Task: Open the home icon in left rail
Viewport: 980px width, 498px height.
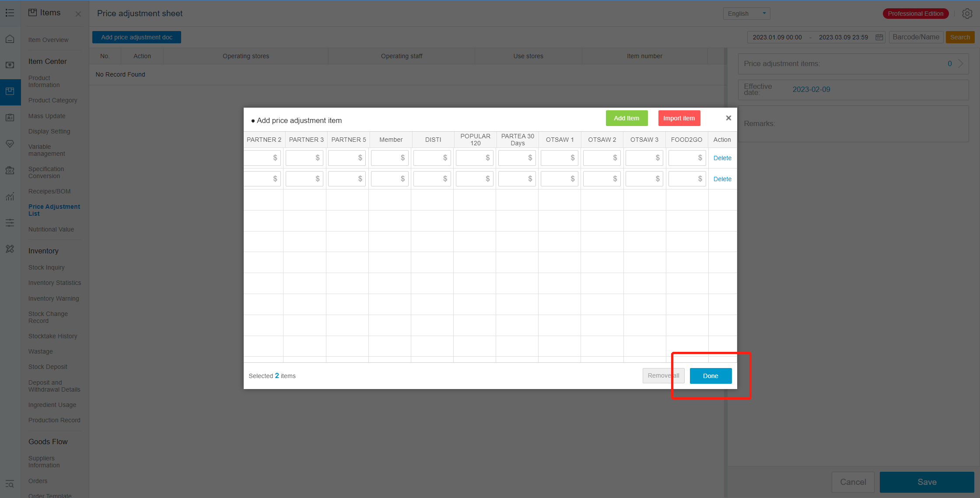Action: click(x=10, y=39)
